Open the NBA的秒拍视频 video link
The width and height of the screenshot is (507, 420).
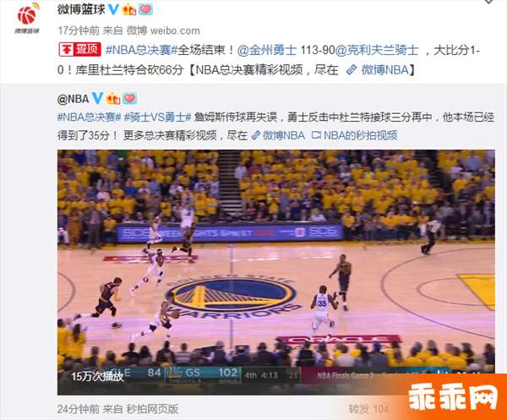point(354,135)
